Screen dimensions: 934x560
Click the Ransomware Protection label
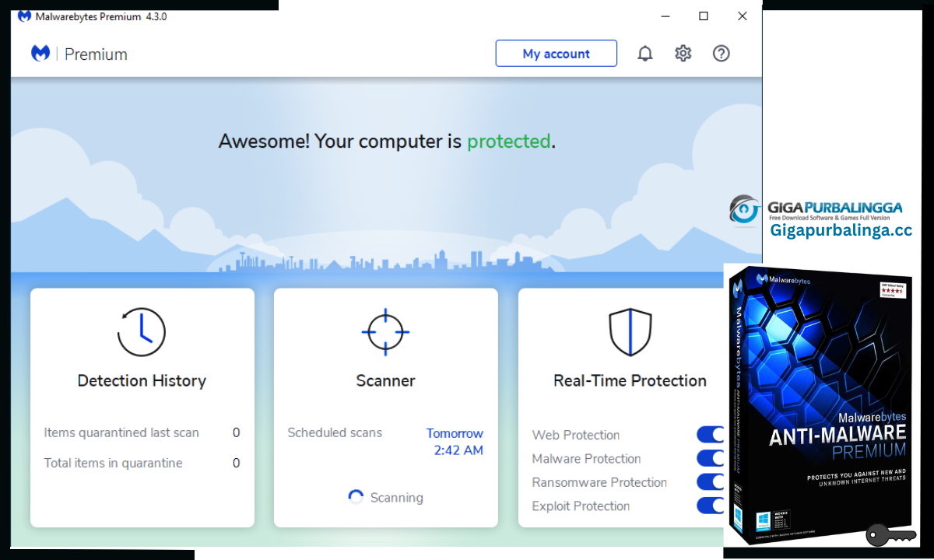coord(599,482)
